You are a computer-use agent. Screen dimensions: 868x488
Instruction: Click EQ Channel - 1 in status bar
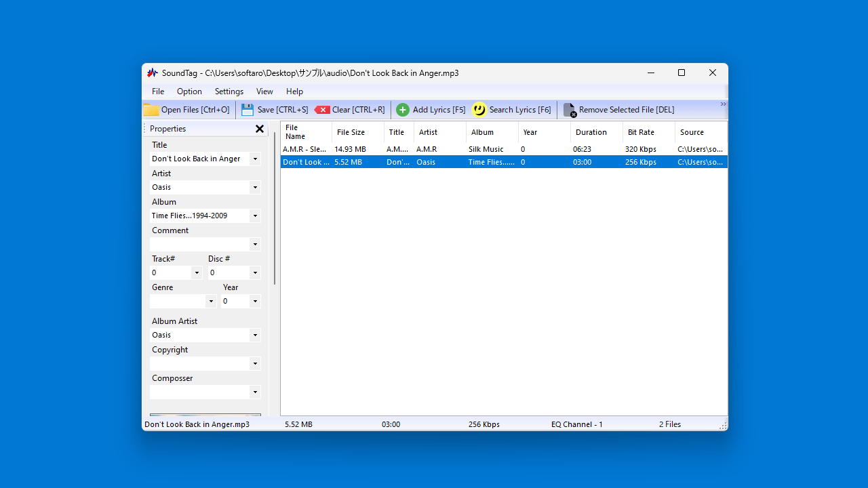coord(577,424)
